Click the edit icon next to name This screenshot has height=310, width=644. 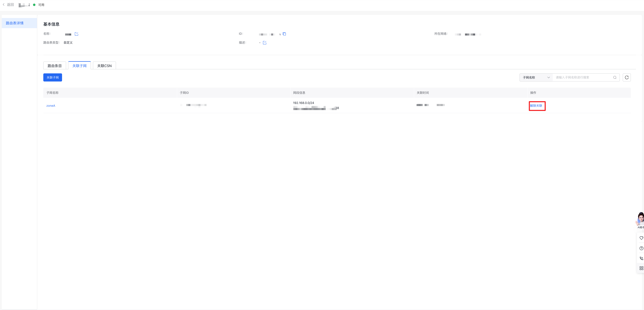76,34
